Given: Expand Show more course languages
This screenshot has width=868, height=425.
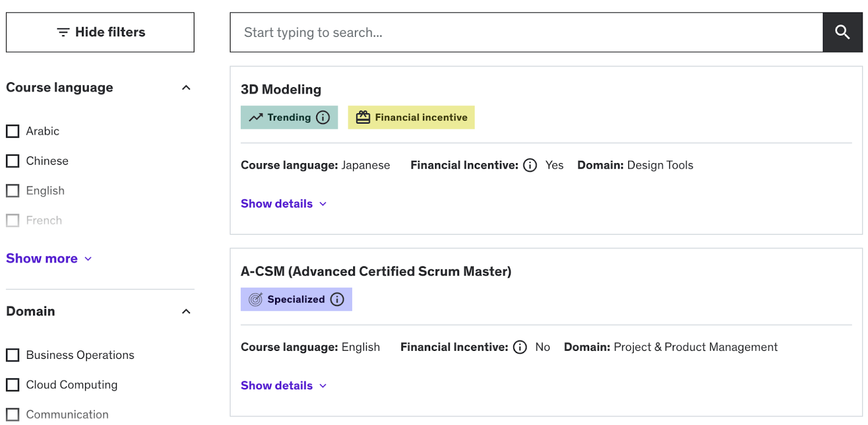Looking at the screenshot, I should pyautogui.click(x=49, y=259).
